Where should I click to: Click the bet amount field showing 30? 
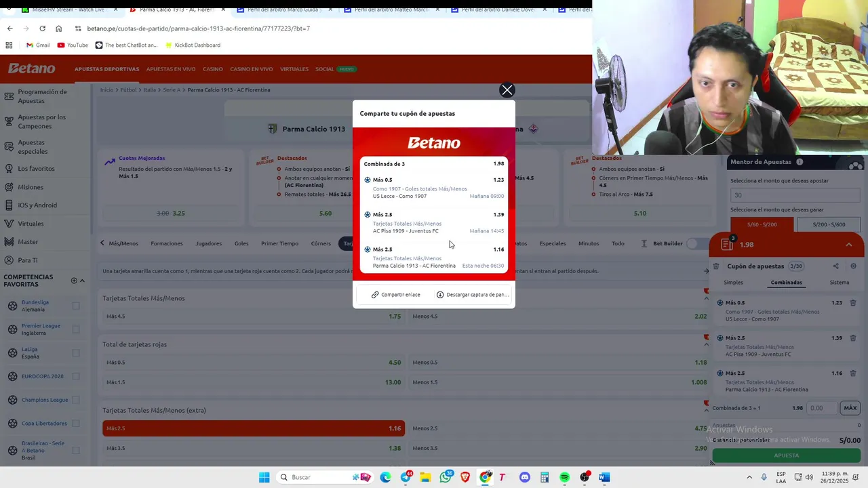795,195
